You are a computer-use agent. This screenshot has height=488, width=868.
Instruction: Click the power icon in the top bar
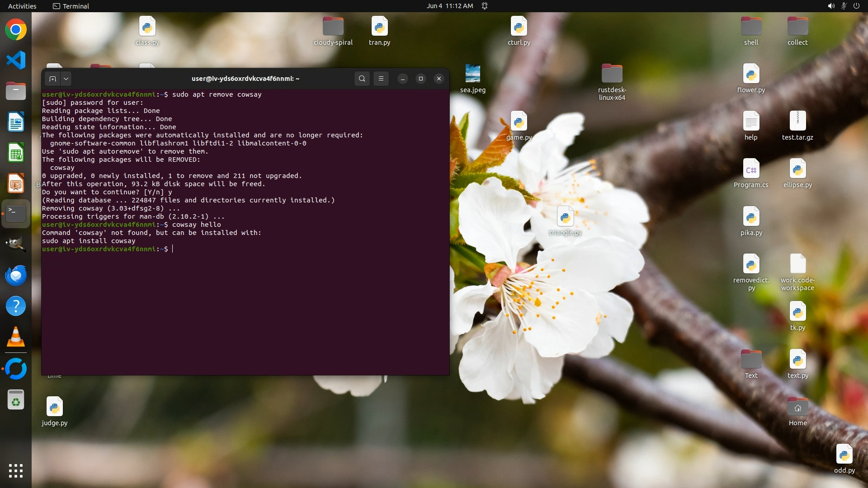point(856,6)
